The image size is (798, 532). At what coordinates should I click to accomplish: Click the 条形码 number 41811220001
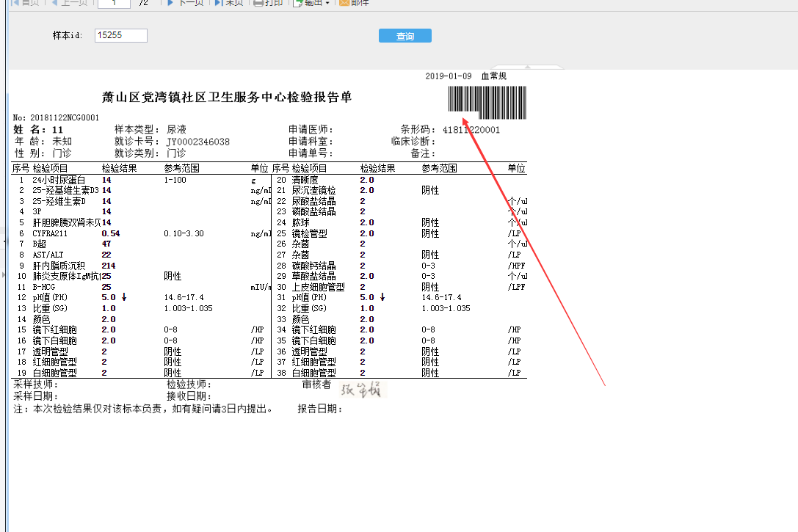471,130
